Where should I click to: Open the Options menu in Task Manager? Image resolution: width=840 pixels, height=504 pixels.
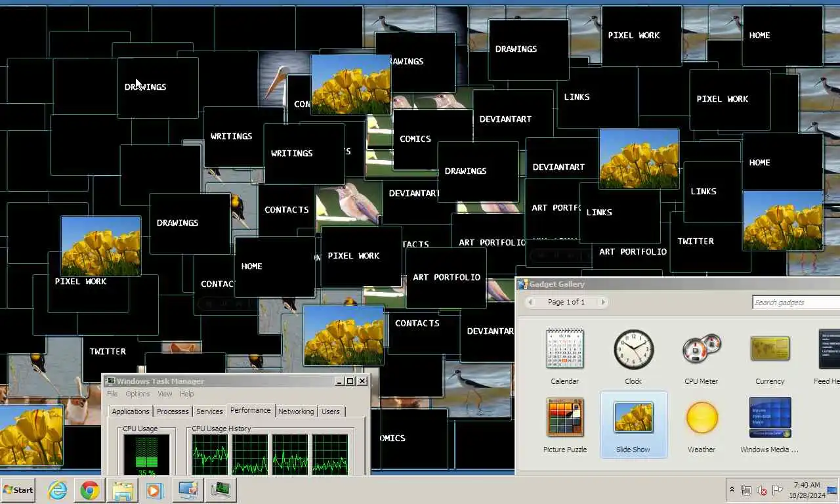[138, 394]
